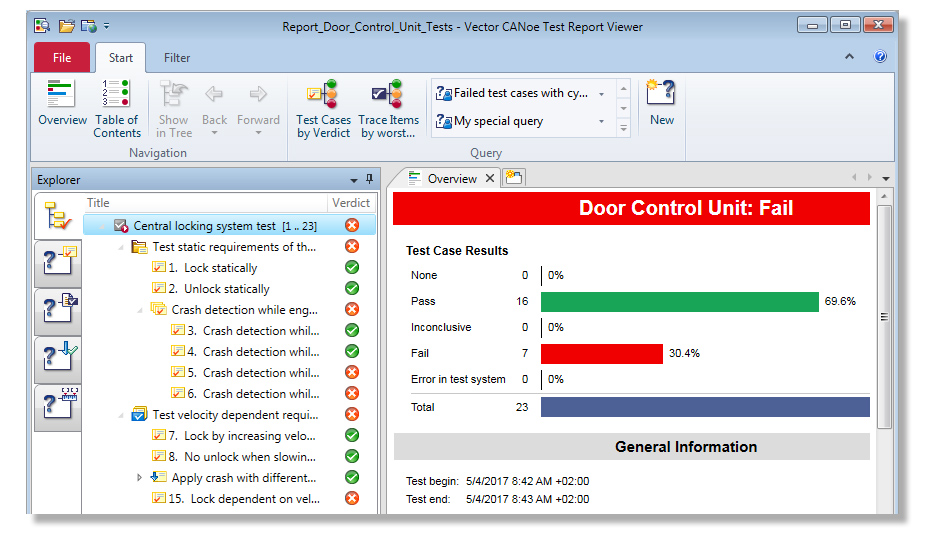926x542 pixels.
Task: Open the Back history dropdown arrow
Action: (214, 133)
